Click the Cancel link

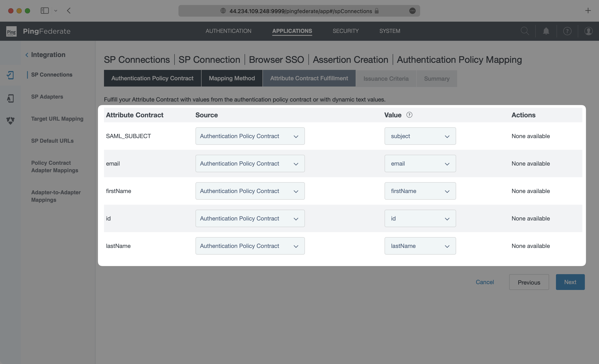(485, 282)
